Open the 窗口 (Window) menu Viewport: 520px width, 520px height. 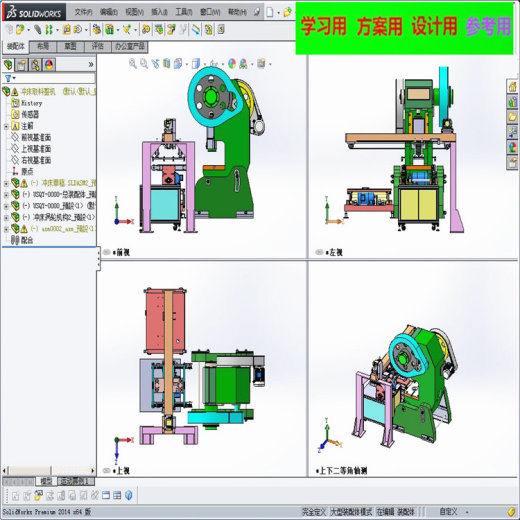[210, 12]
